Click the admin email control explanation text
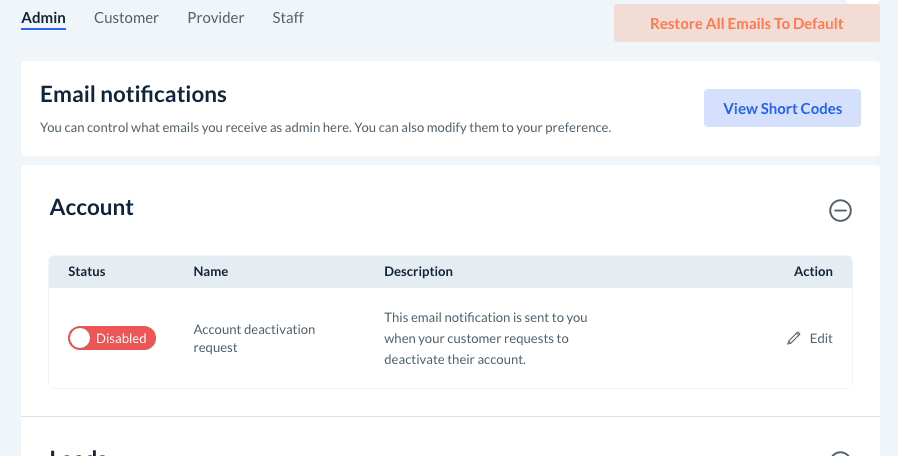Image resolution: width=898 pixels, height=456 pixels. point(325,128)
